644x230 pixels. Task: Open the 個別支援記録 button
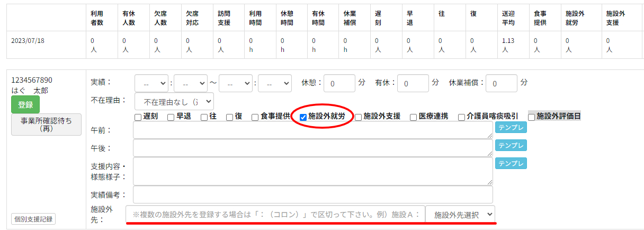33,219
